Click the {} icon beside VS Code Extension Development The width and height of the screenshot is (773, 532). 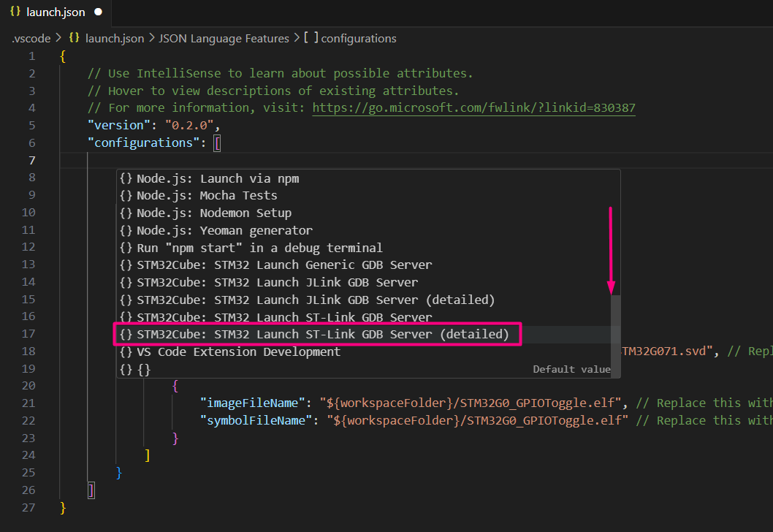click(x=125, y=351)
